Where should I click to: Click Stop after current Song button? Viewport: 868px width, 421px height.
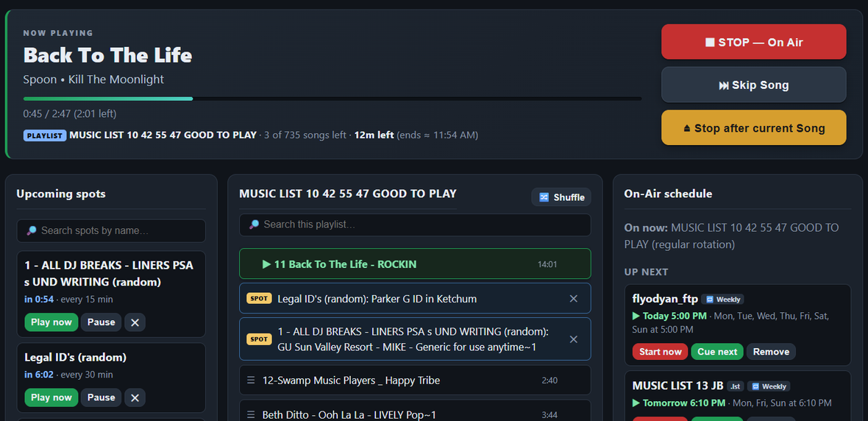pyautogui.click(x=753, y=127)
